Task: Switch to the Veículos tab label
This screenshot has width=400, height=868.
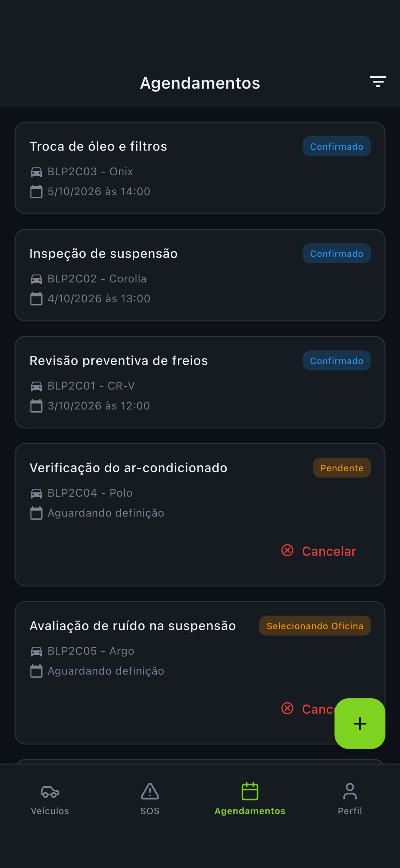Action: [x=50, y=811]
